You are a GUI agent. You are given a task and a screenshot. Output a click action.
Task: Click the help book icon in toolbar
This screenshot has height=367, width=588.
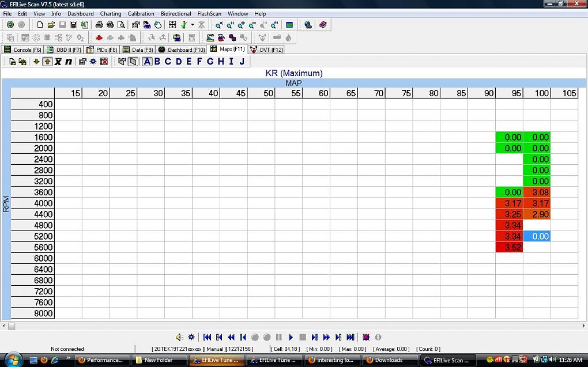[323, 25]
